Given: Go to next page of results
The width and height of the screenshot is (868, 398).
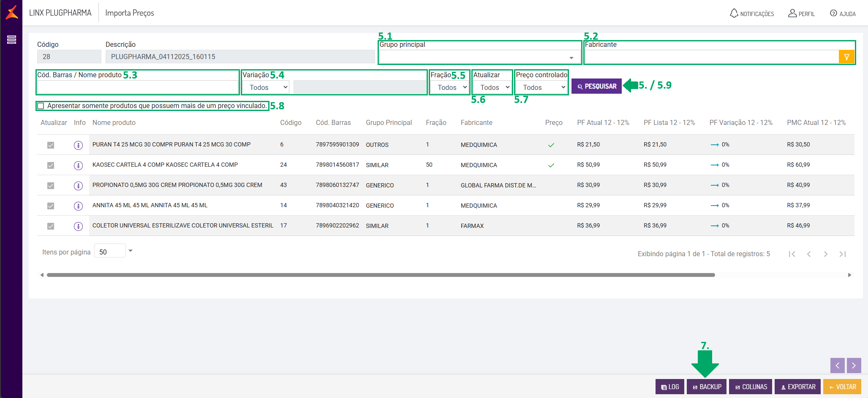Looking at the screenshot, I should pyautogui.click(x=826, y=254).
